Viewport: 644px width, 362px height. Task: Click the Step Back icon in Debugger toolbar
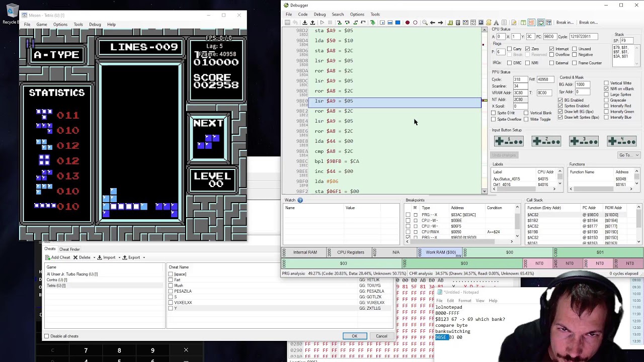pos(363,22)
